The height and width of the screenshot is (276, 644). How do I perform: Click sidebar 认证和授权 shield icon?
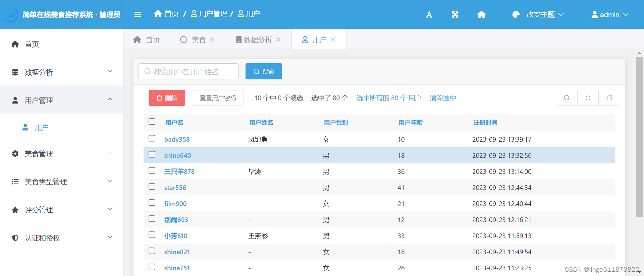[15, 238]
